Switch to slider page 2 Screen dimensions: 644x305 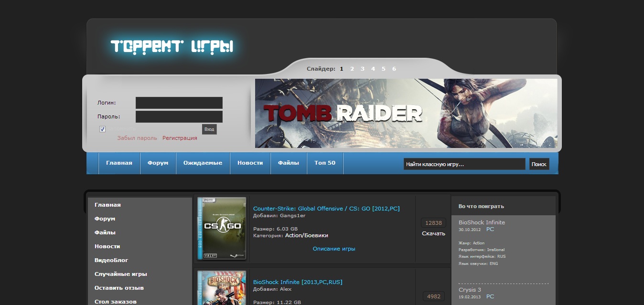pos(352,69)
